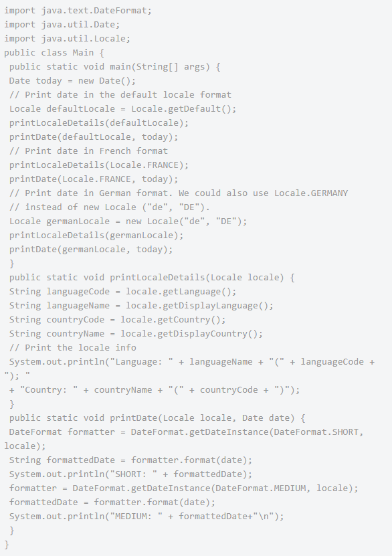Click the System.out.println Language line
This screenshot has height=556, width=392.
click(192, 362)
